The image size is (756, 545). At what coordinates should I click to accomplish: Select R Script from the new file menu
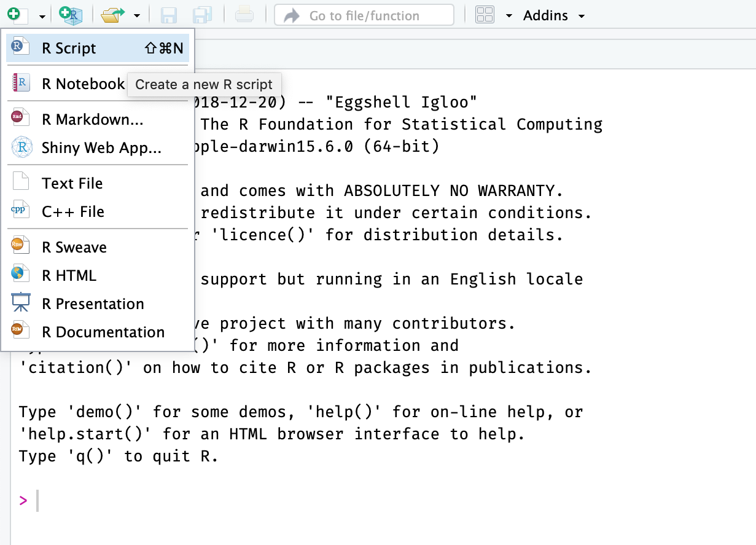(x=98, y=48)
